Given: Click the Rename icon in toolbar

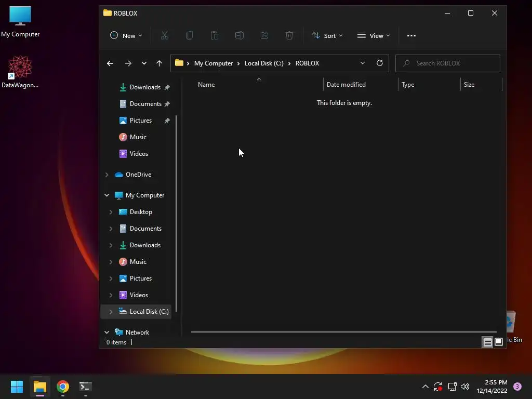Looking at the screenshot, I should (240, 36).
